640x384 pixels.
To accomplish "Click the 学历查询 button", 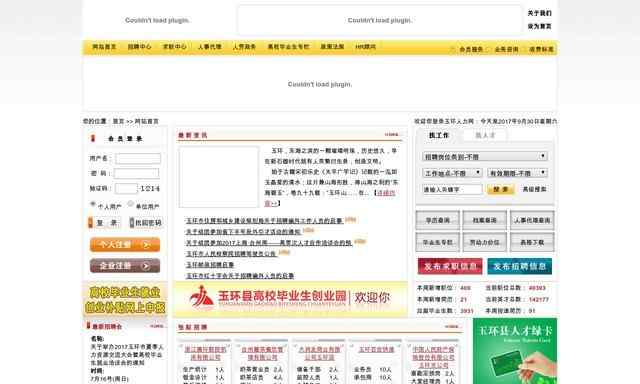I will click(x=438, y=220).
